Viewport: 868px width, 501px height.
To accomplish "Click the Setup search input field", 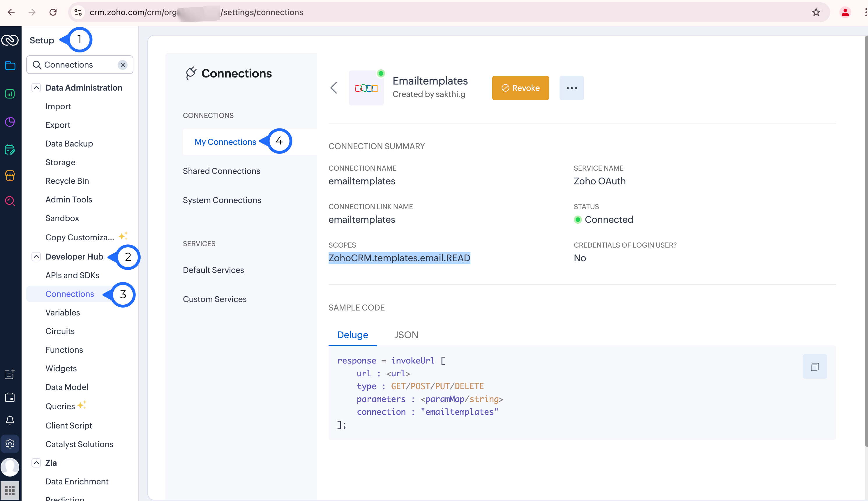I will pyautogui.click(x=79, y=65).
